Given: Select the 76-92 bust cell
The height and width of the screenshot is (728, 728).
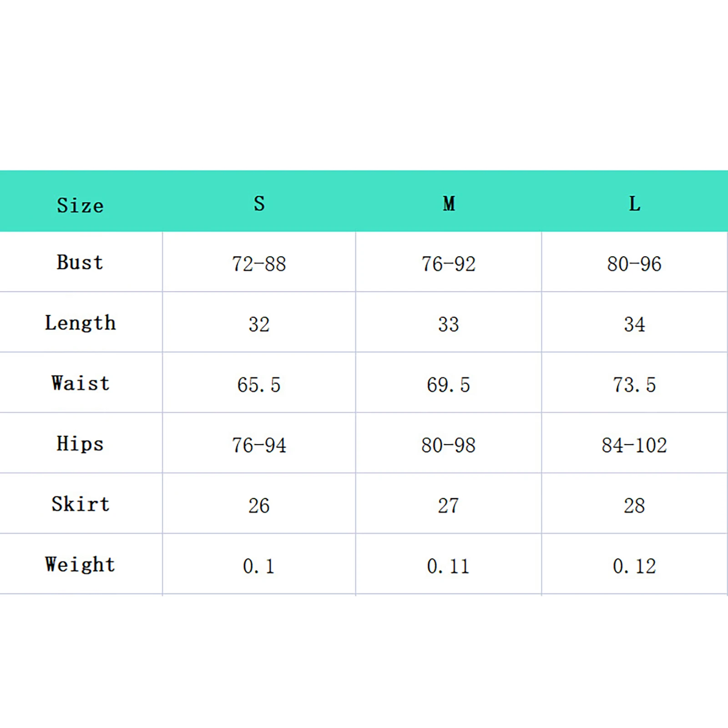Looking at the screenshot, I should coord(449,264).
